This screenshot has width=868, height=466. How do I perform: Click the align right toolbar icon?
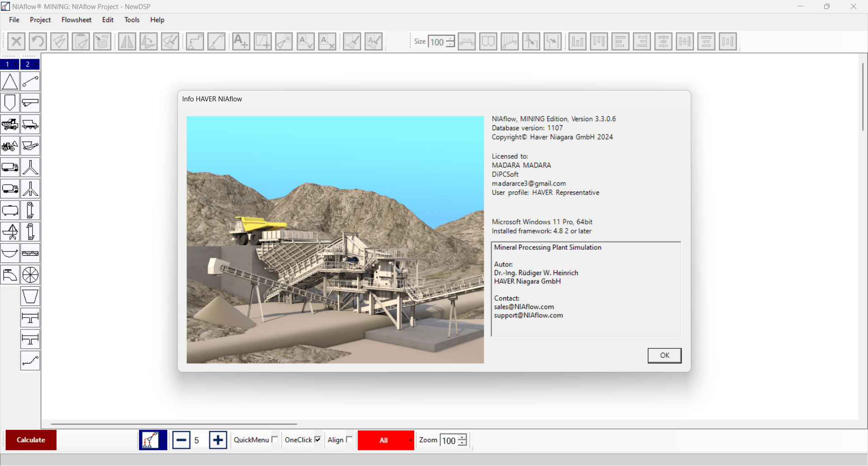(642, 42)
